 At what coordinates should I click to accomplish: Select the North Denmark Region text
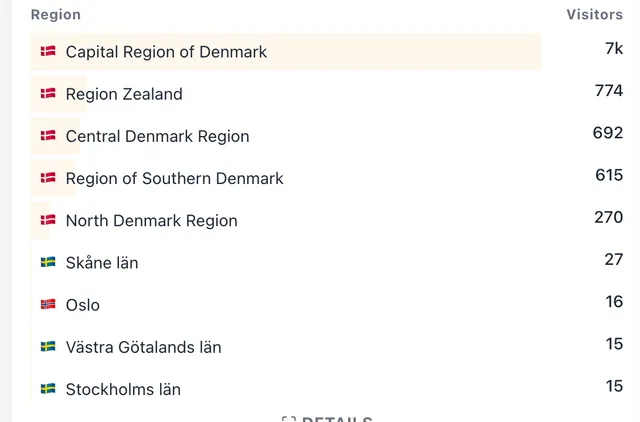point(151,221)
